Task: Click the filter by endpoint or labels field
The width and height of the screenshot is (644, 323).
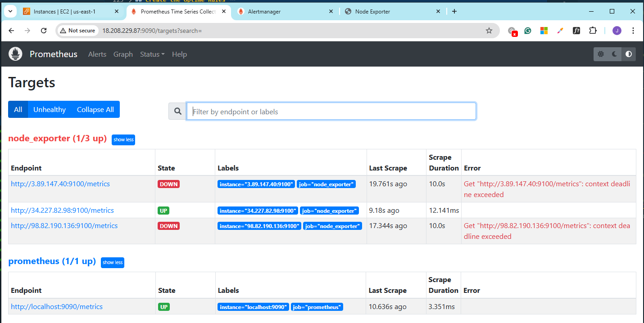Action: tap(331, 112)
